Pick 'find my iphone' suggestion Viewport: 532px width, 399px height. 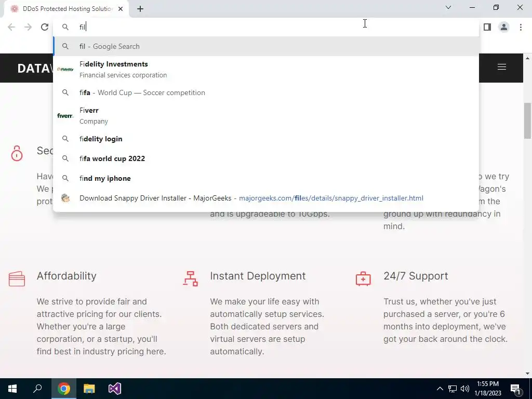coord(266,178)
